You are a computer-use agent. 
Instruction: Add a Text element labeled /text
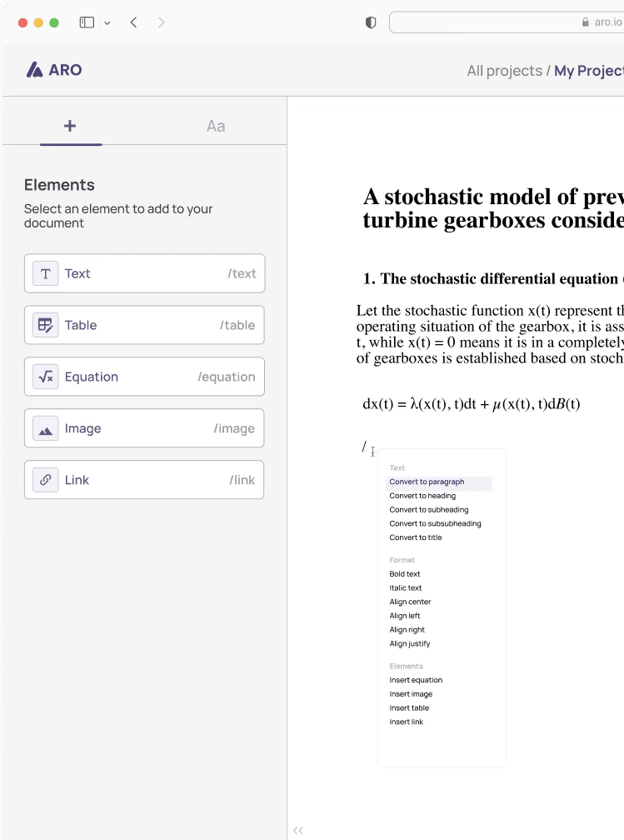pos(145,273)
